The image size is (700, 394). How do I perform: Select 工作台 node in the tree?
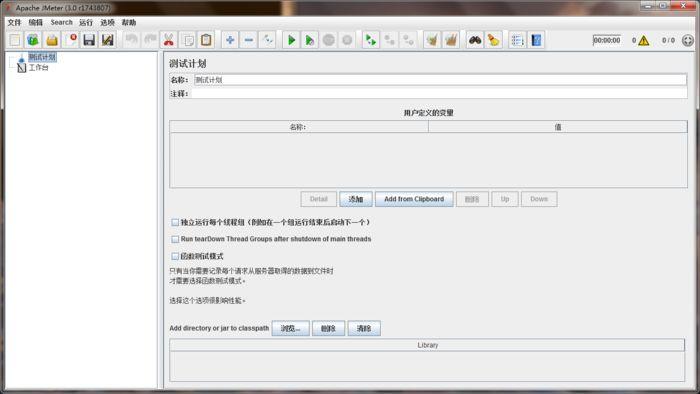(38, 67)
